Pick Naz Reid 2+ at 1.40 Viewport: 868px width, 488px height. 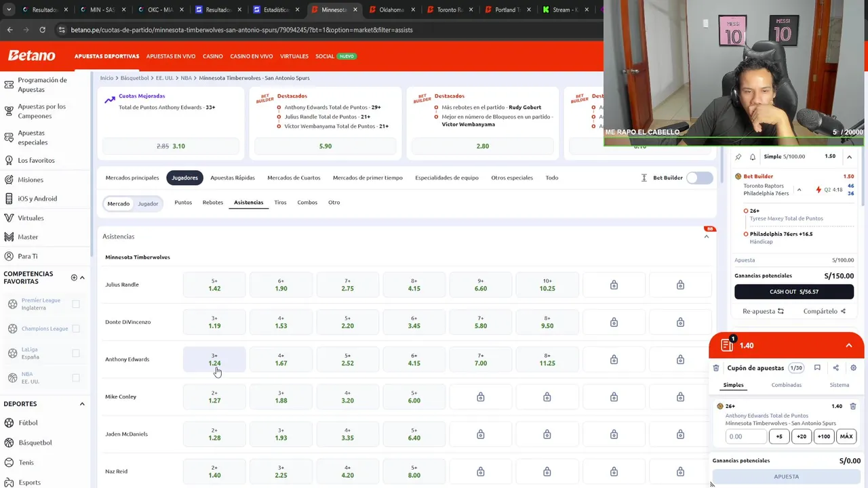214,472
